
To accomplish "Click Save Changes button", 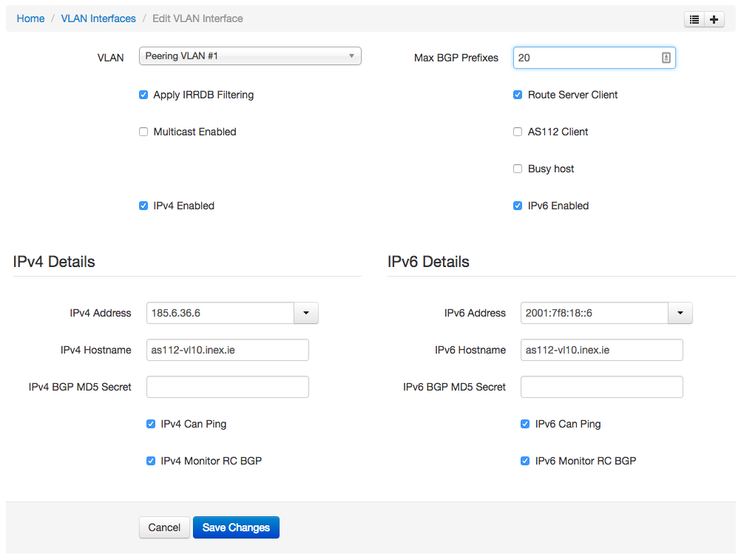I will point(237,527).
